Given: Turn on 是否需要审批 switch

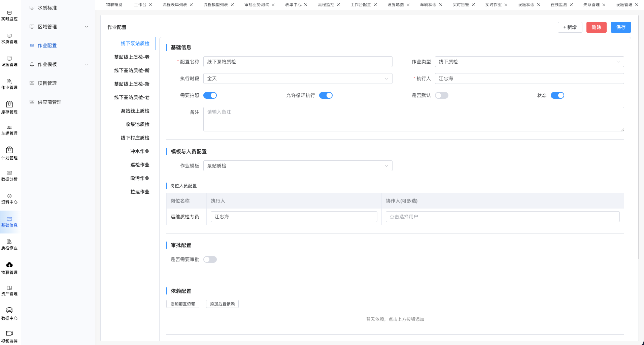Looking at the screenshot, I should (210, 259).
